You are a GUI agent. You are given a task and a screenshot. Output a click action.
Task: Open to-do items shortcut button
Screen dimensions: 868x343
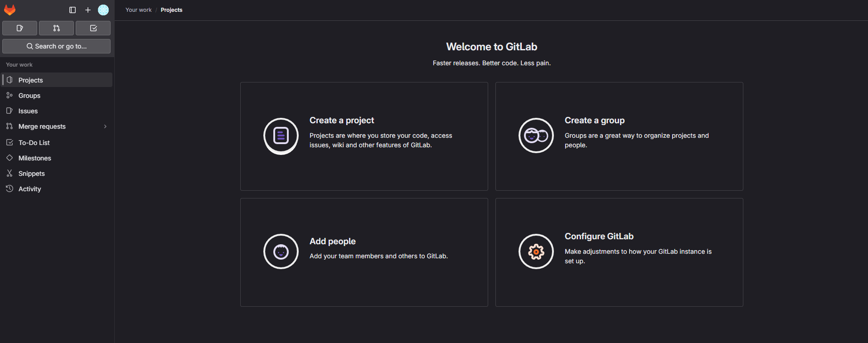tap(93, 28)
